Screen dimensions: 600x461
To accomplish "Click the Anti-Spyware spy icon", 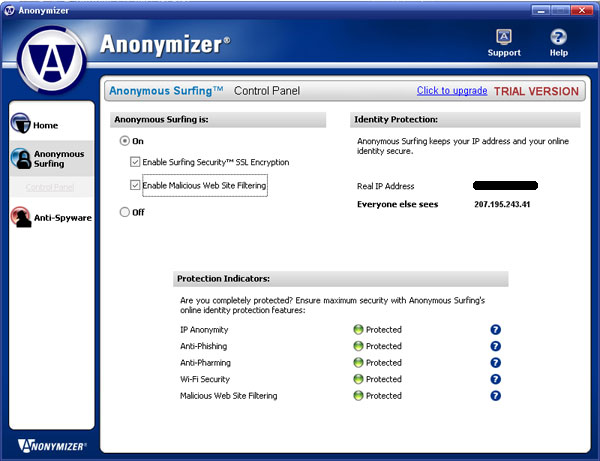I will [x=21, y=217].
